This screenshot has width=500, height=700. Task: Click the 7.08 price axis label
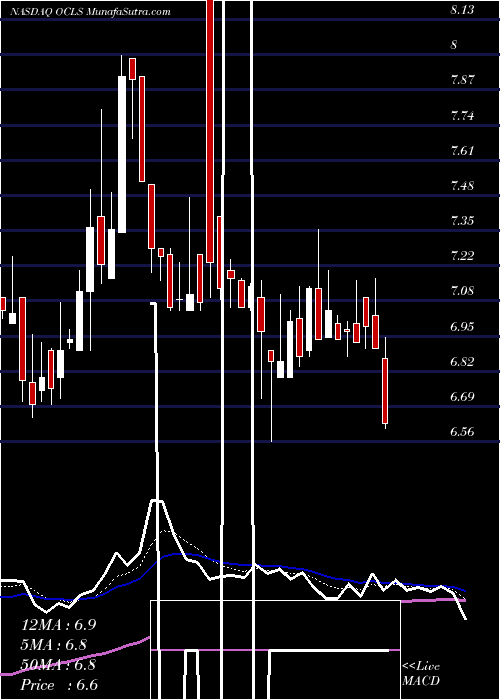coord(462,291)
